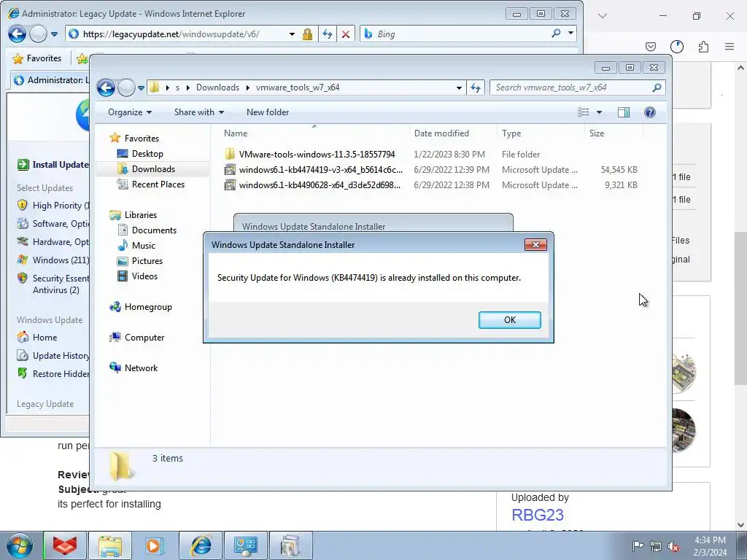Click the Save to Pocket icon

point(650,46)
